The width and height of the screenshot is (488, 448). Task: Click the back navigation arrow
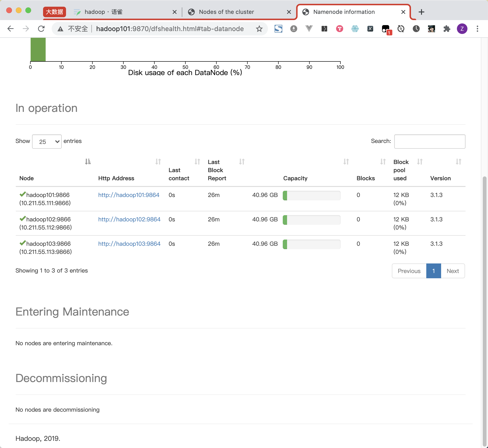pyautogui.click(x=11, y=29)
